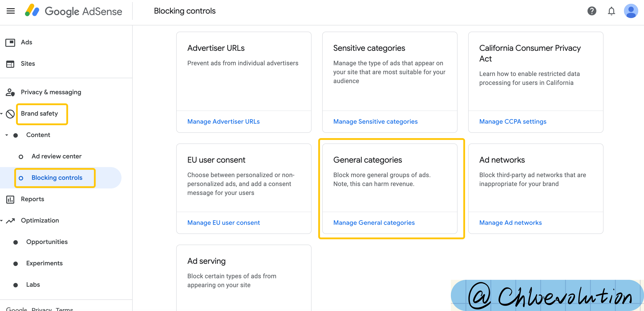Select the Sensitive categories card title
Viewport: 644px width, 311px height.
pos(369,48)
